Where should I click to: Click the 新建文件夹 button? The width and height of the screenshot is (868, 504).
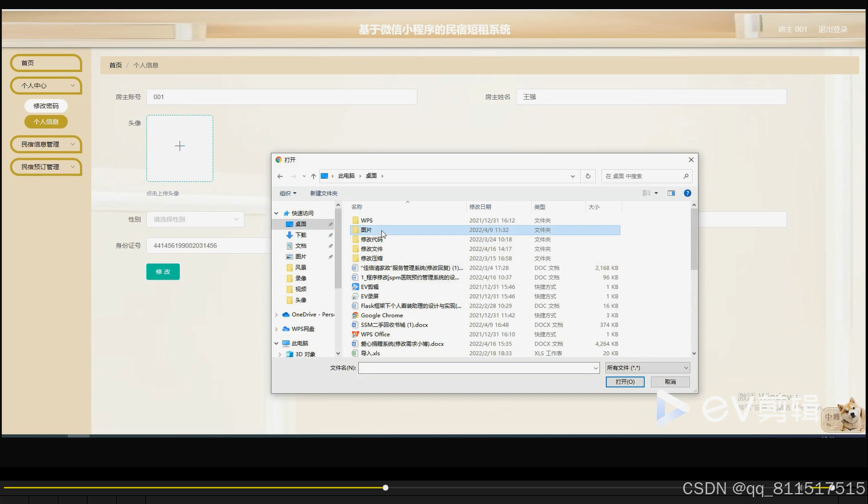[324, 193]
